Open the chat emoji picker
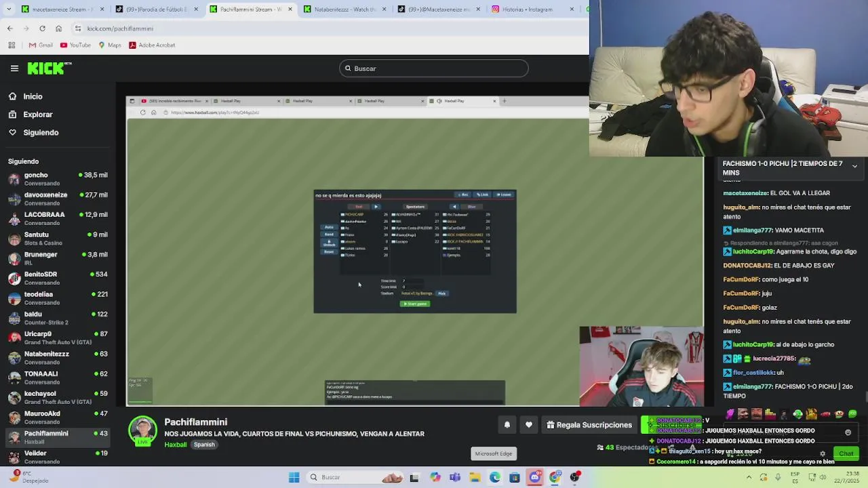Screen dimensions: 868x488 (848, 432)
